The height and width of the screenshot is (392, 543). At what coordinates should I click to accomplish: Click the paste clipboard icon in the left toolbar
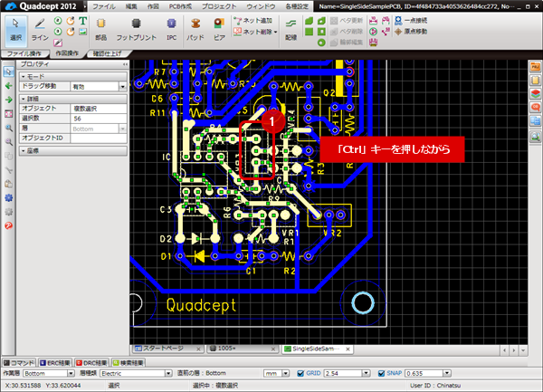(9, 184)
